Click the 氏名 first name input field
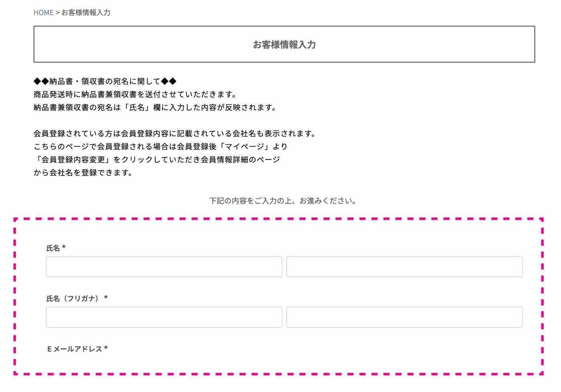The image size is (561, 392). point(404,267)
